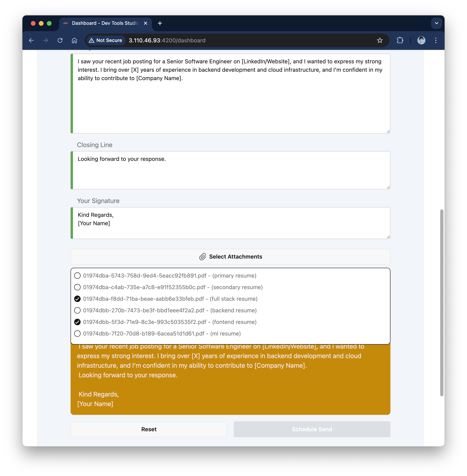
Task: Bookmark this page with star icon
Action: (x=379, y=40)
